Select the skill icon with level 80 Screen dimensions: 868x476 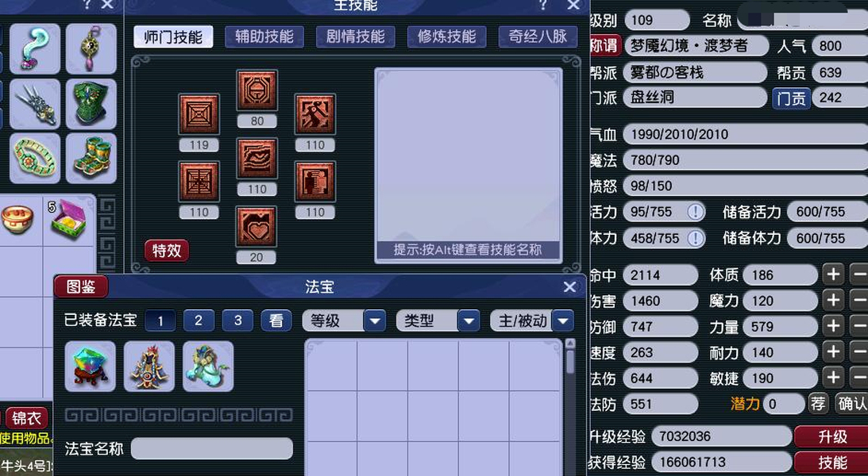coord(257,90)
